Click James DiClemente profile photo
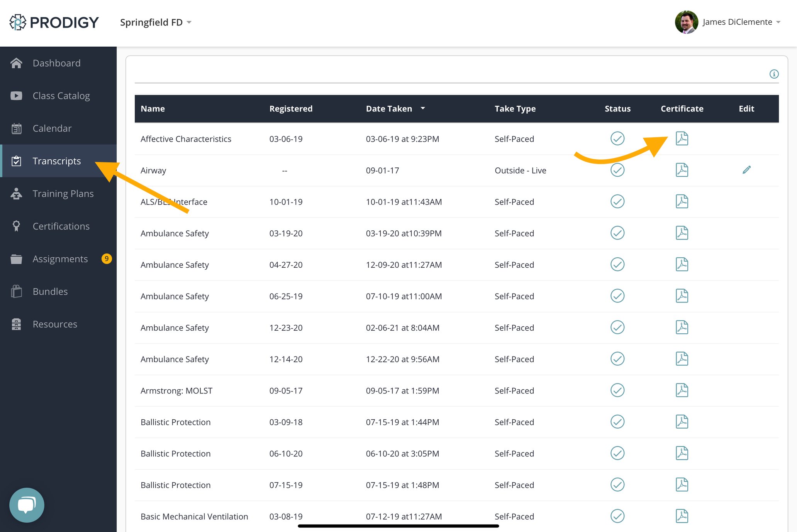 pos(686,22)
